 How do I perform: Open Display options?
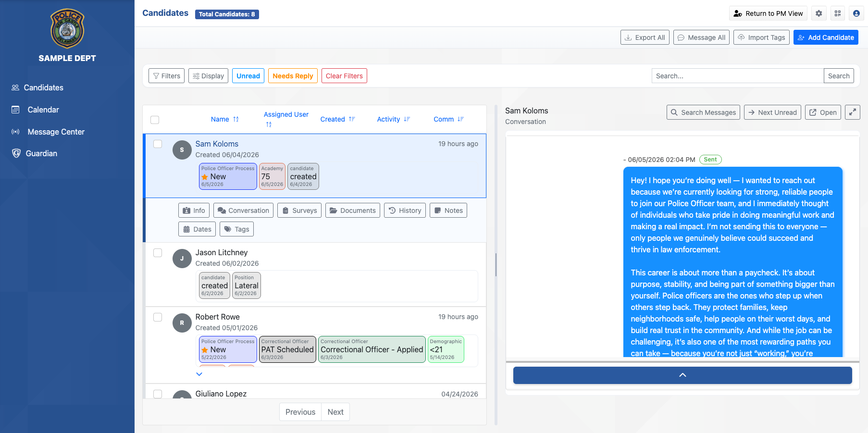pyautogui.click(x=208, y=76)
